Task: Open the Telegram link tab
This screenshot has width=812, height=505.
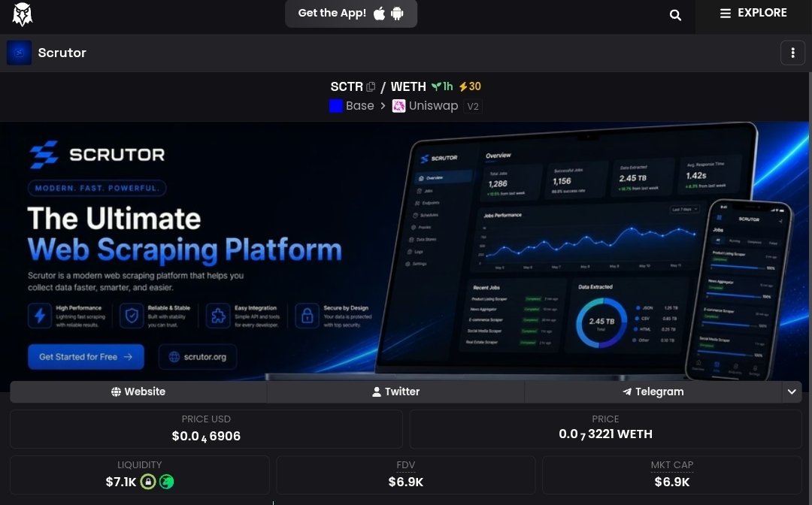Action: click(x=653, y=392)
